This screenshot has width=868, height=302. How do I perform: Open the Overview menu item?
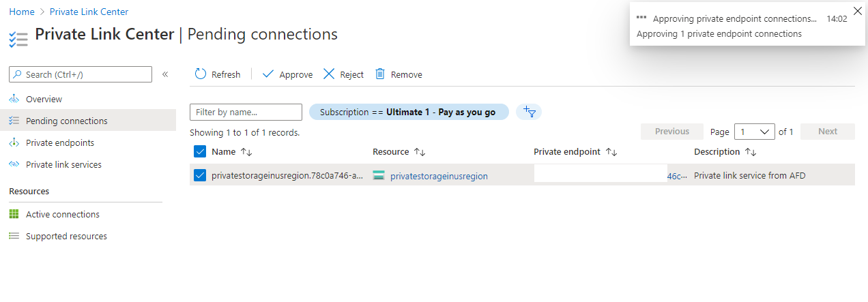click(44, 99)
